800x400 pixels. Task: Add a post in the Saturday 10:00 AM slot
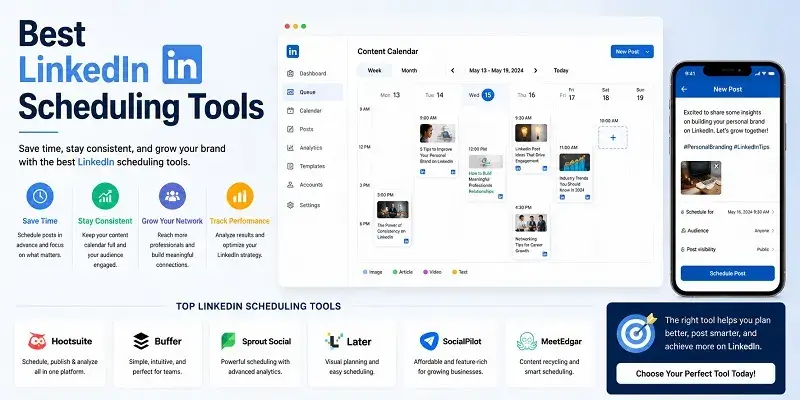pyautogui.click(x=613, y=138)
